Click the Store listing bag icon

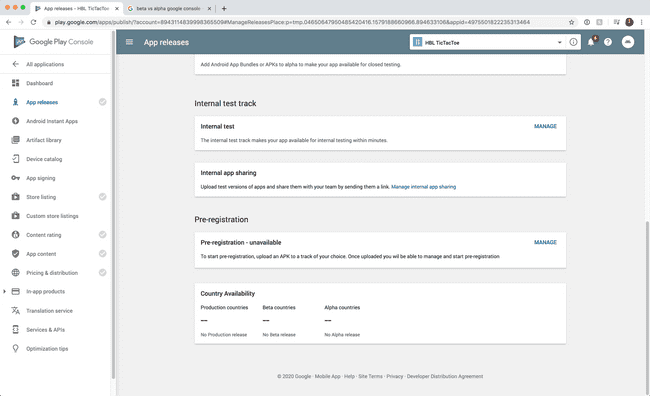(x=16, y=197)
